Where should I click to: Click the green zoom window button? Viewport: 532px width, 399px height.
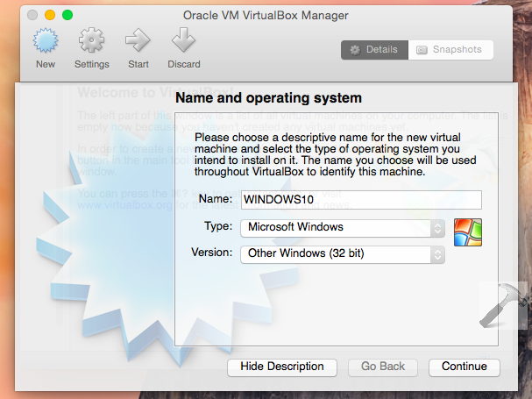point(67,15)
